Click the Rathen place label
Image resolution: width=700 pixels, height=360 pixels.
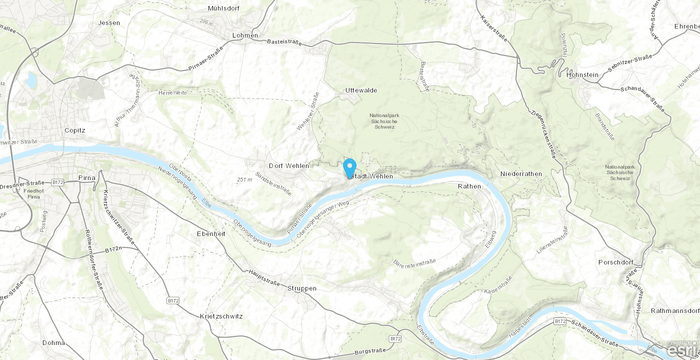[x=470, y=186]
